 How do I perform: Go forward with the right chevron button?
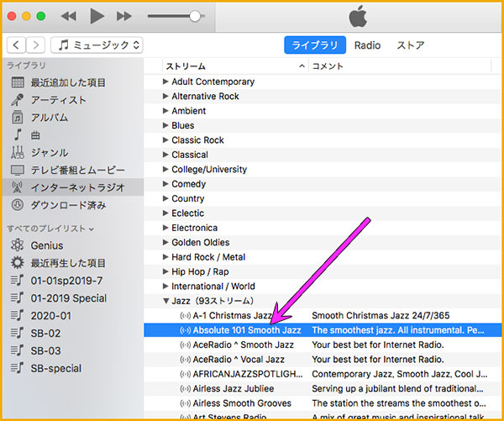pyautogui.click(x=35, y=45)
